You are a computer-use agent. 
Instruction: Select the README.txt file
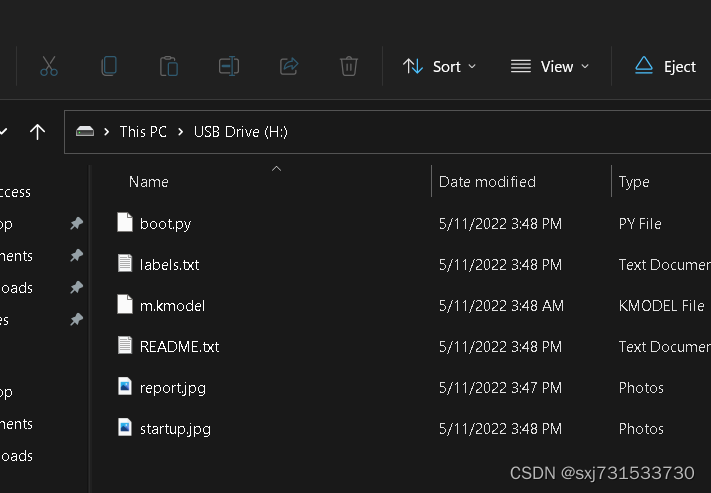pyautogui.click(x=179, y=346)
